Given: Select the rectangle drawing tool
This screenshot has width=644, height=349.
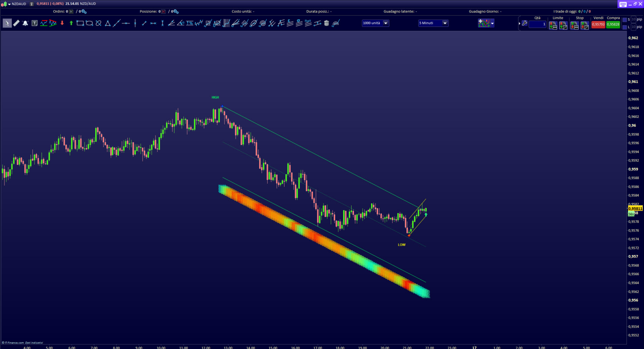Looking at the screenshot, I should [80, 23].
